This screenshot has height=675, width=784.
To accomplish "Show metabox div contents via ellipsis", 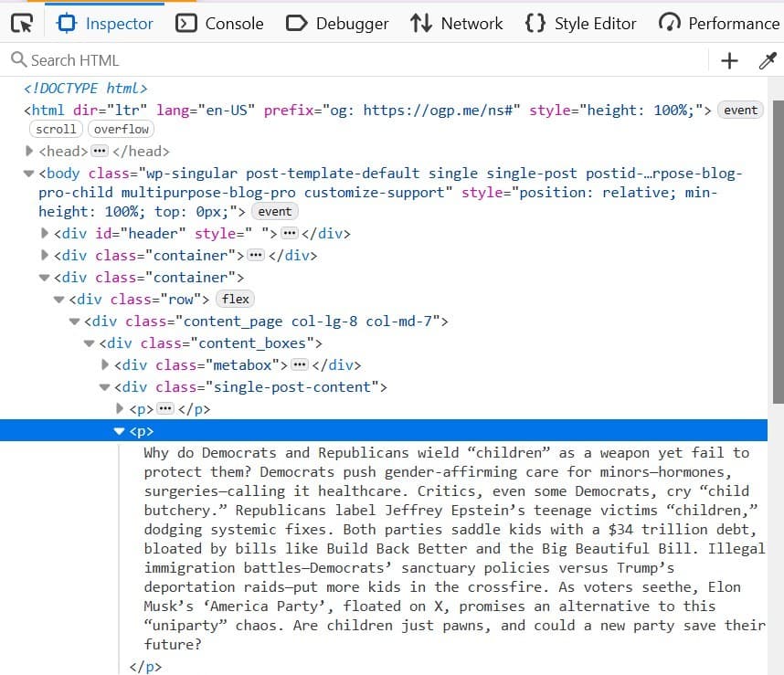I will (300, 364).
